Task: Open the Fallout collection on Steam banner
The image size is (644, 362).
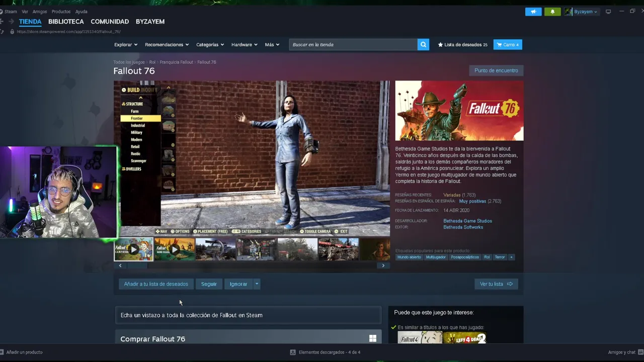Action: (x=248, y=315)
